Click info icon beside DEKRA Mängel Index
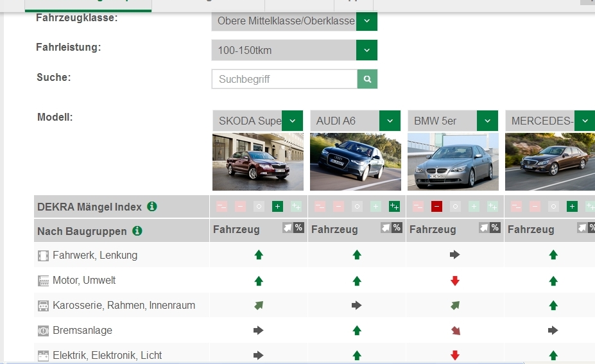 pyautogui.click(x=152, y=207)
